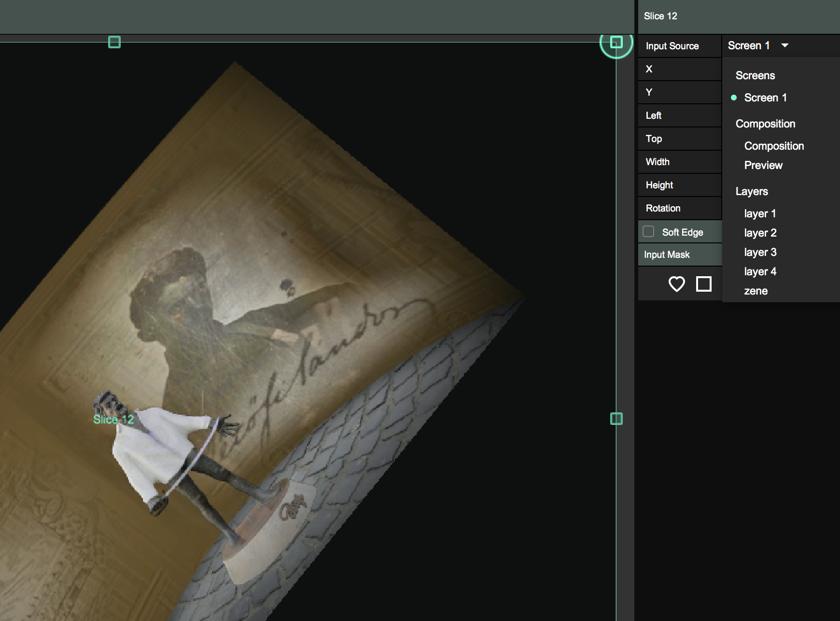Choose Preview as input source
The height and width of the screenshot is (621, 840).
[763, 165]
